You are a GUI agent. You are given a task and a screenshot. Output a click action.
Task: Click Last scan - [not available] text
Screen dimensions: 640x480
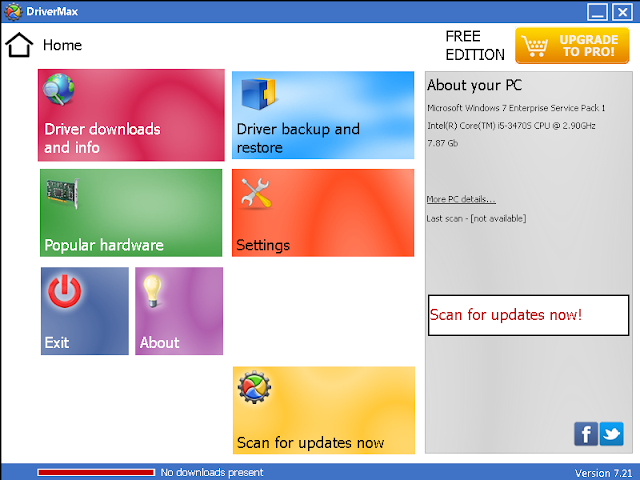tap(476, 218)
